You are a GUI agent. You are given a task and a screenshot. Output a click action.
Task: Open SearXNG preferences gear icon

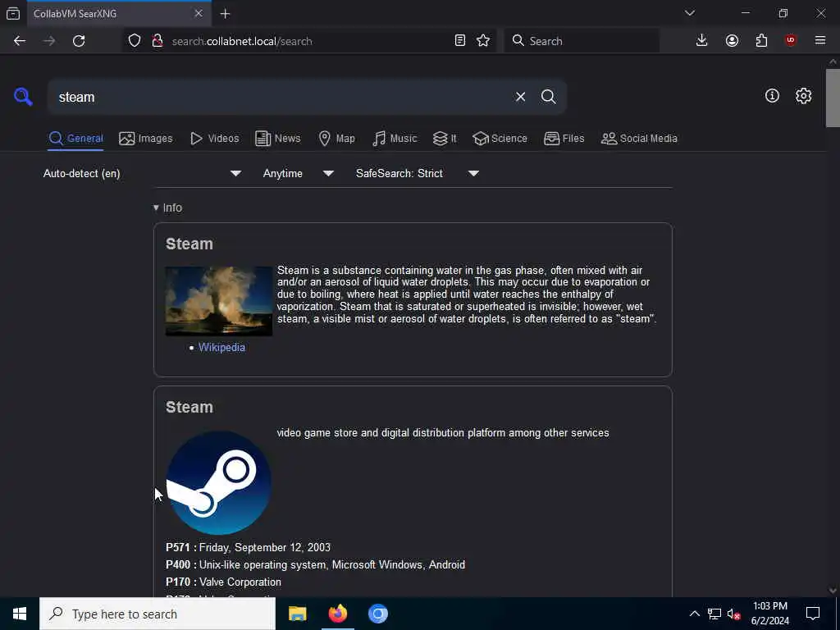tap(803, 96)
